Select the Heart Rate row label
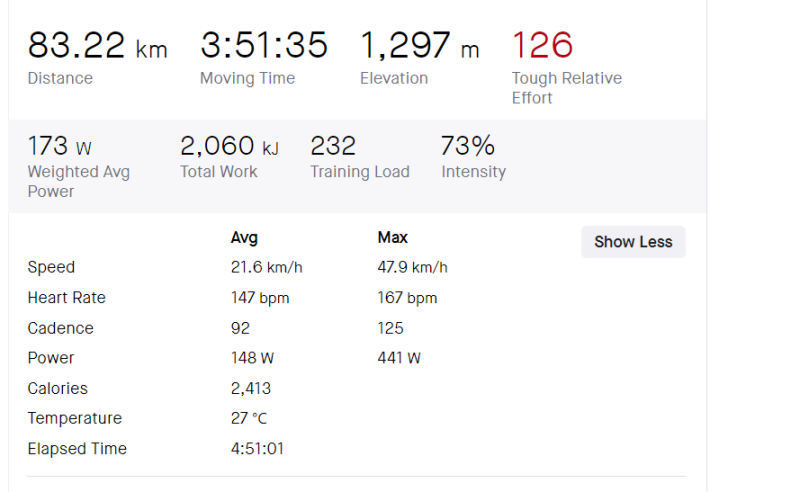The image size is (800, 492). tap(66, 298)
